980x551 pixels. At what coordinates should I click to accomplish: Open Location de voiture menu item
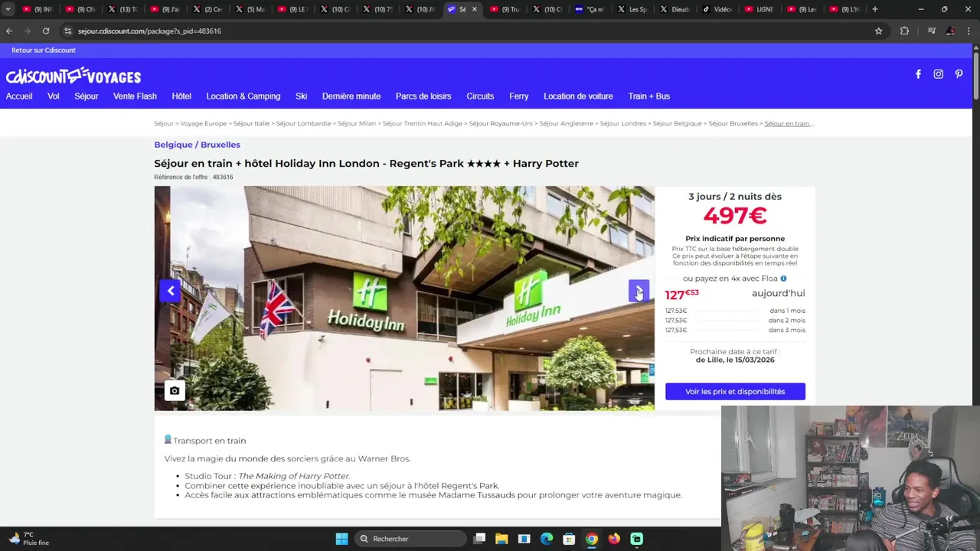578,96
